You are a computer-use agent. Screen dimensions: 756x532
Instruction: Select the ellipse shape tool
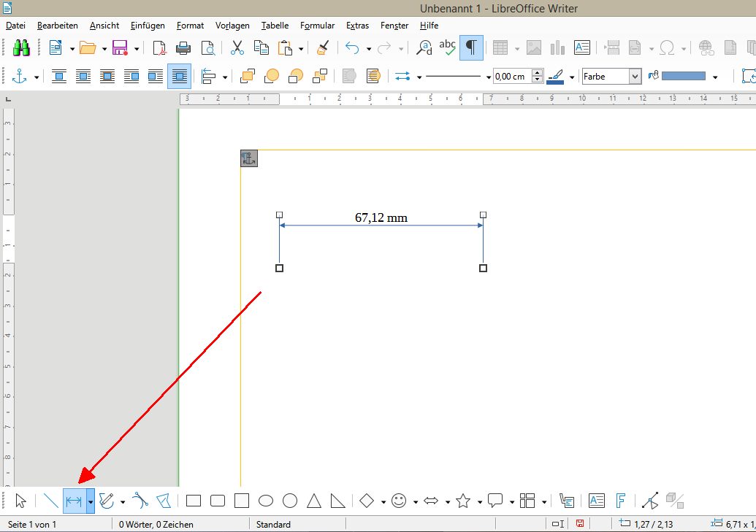pyautogui.click(x=266, y=501)
